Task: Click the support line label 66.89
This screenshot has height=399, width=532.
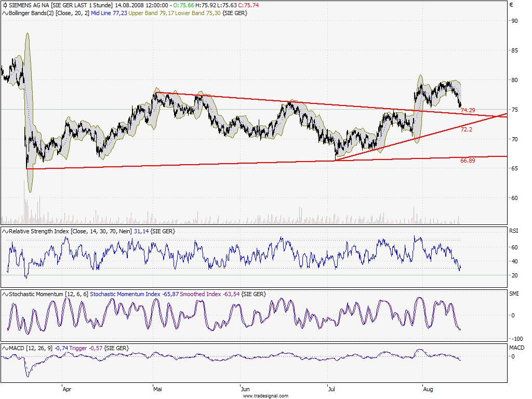Action: click(x=468, y=161)
